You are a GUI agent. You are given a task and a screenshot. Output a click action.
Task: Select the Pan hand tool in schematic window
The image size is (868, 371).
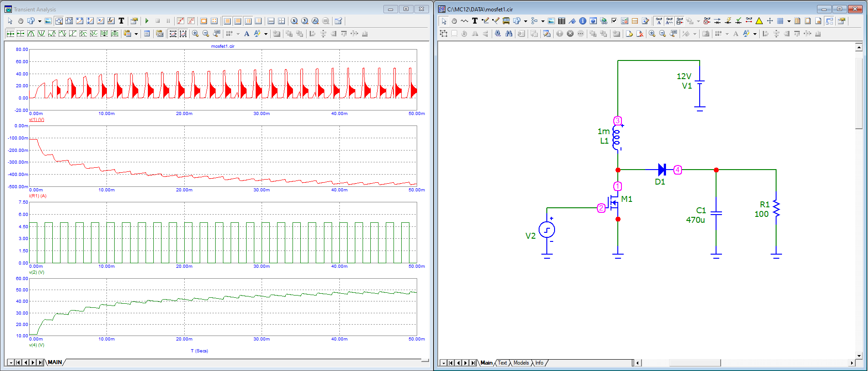[x=454, y=21]
